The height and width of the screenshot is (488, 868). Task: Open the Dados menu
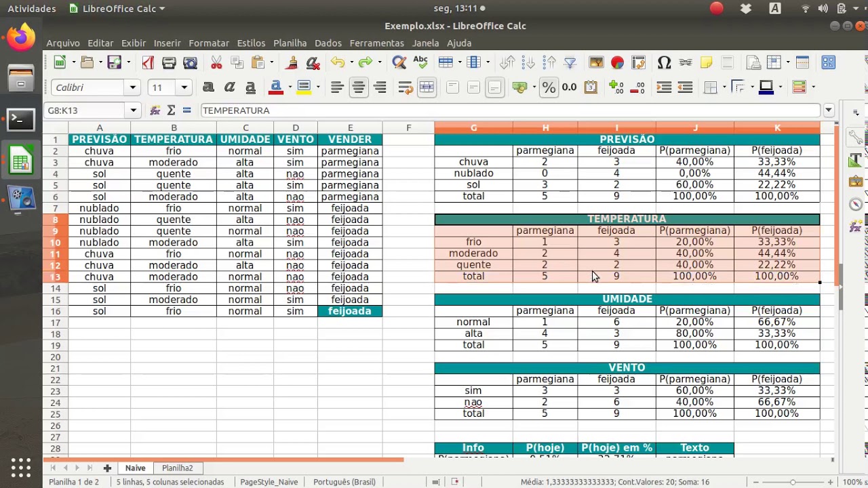(328, 43)
